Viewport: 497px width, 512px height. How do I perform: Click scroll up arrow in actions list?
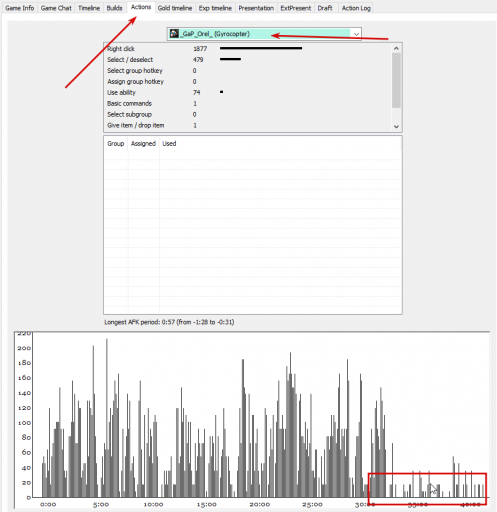[x=396, y=48]
